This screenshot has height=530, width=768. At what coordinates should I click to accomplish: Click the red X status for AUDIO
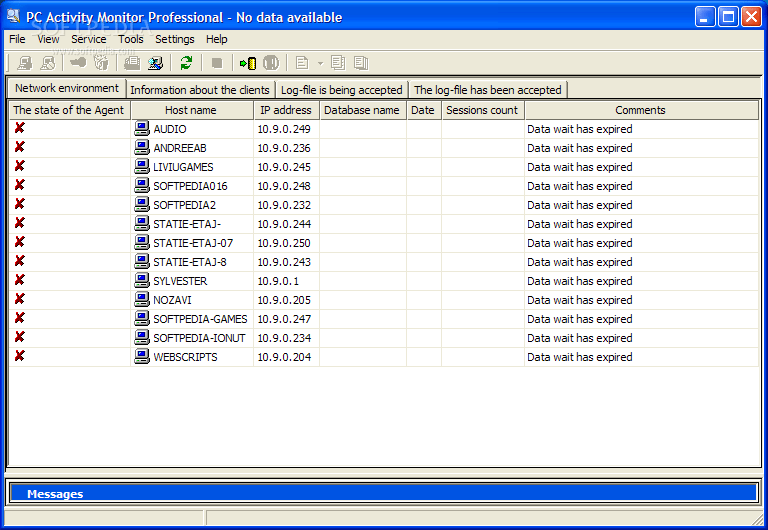[x=20, y=128]
